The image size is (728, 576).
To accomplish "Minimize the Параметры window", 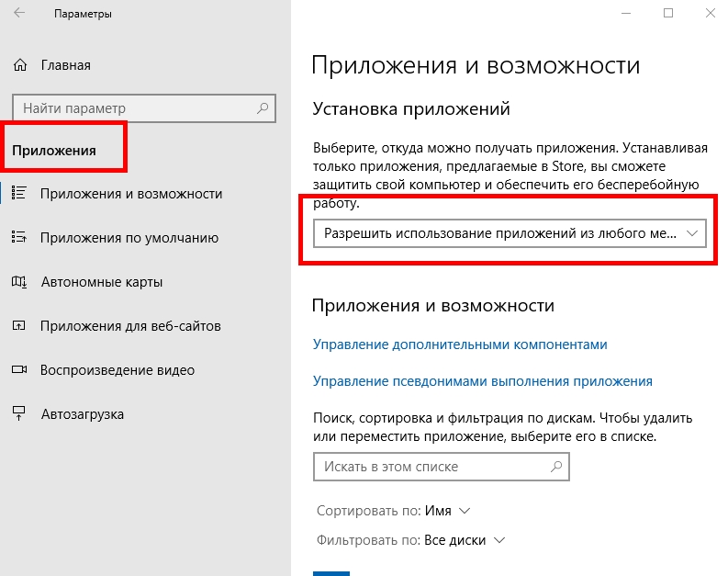I will [626, 13].
